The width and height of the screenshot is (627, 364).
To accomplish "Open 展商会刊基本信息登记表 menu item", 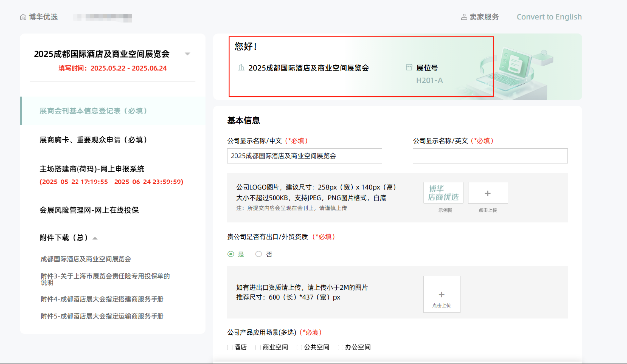I will point(93,111).
